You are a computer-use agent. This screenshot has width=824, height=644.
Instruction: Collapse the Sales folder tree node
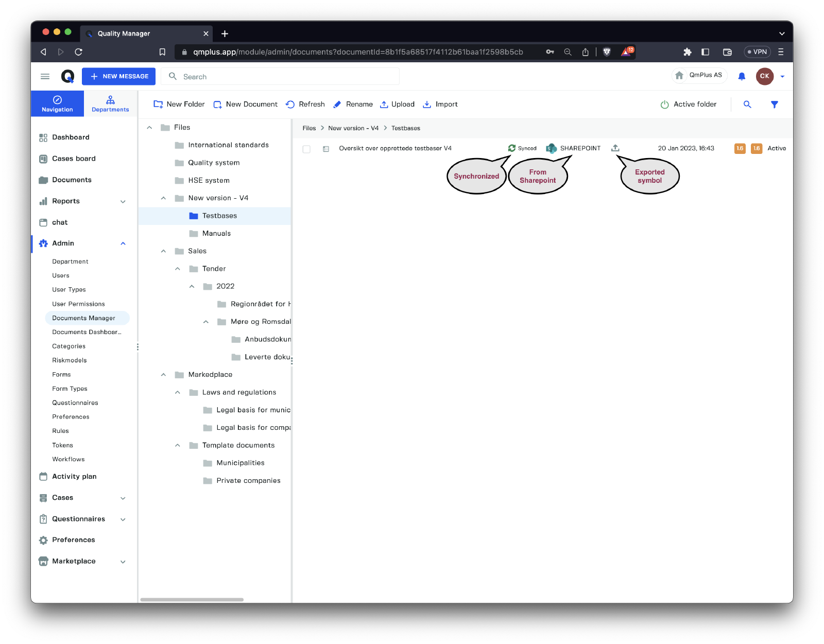pyautogui.click(x=163, y=251)
